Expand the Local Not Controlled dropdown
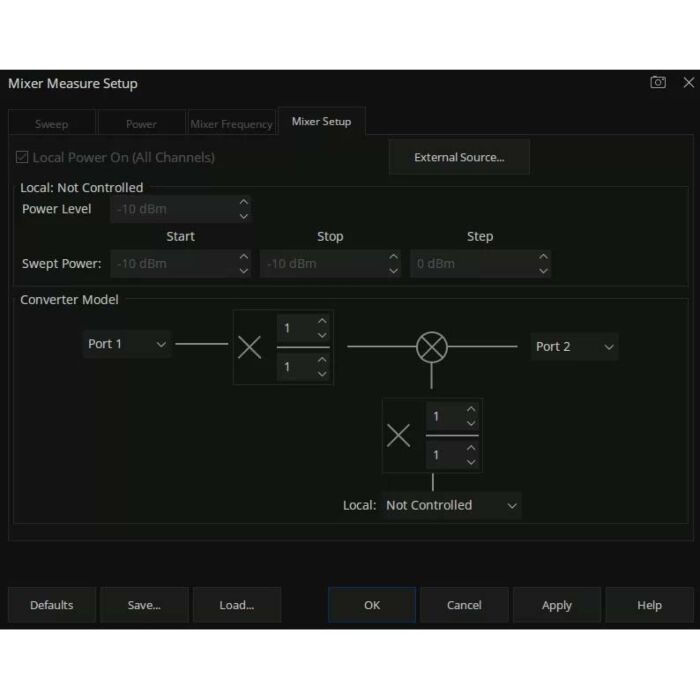Viewport: 700px width, 700px height. [x=452, y=505]
